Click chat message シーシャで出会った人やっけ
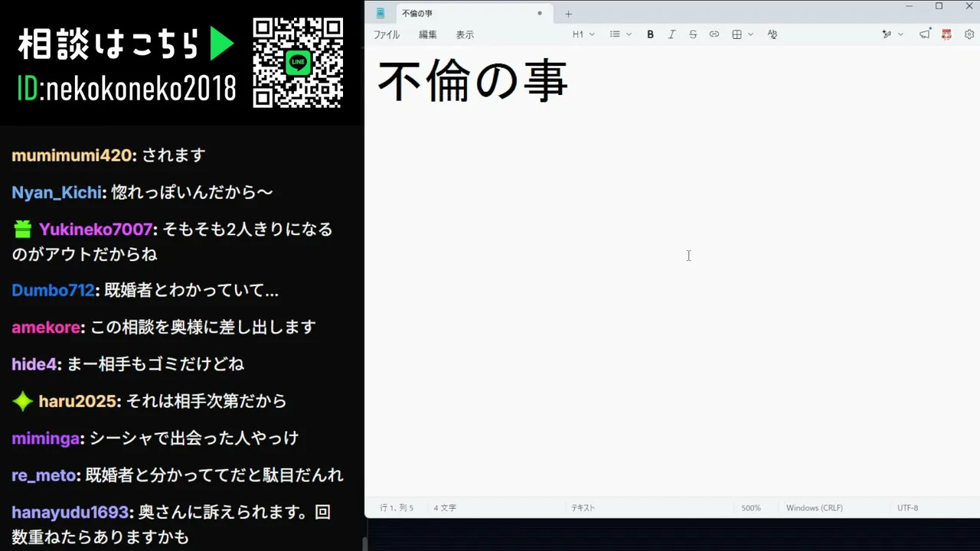The height and width of the screenshot is (551, 980). tap(194, 439)
